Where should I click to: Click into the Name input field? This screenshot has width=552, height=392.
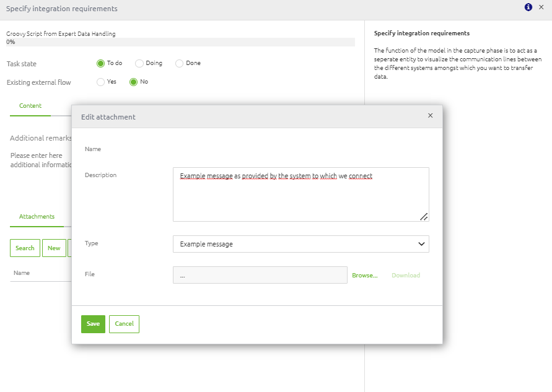pyautogui.click(x=300, y=149)
